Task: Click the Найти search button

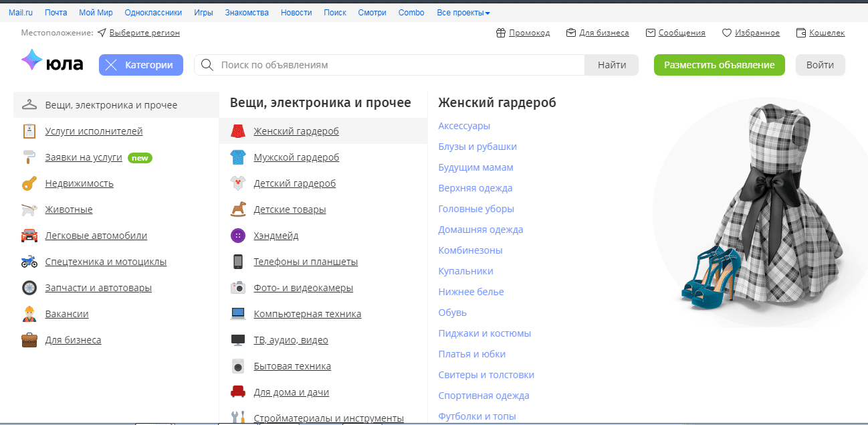Action: 612,65
